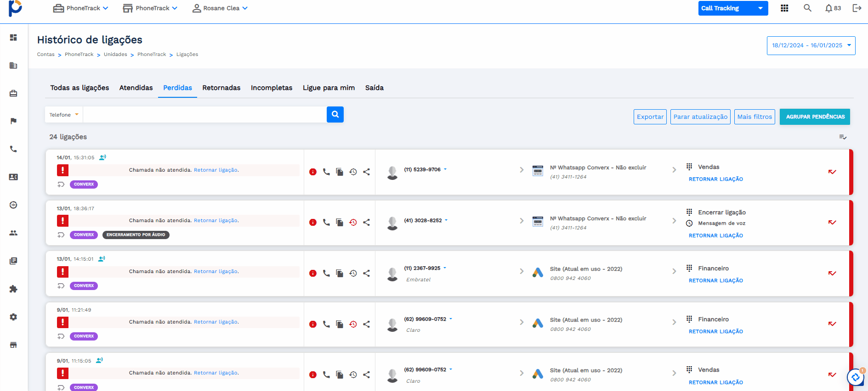This screenshot has width=868, height=391.
Task: Expand dropdown next to (11) 2367-9925
Action: 445,268
